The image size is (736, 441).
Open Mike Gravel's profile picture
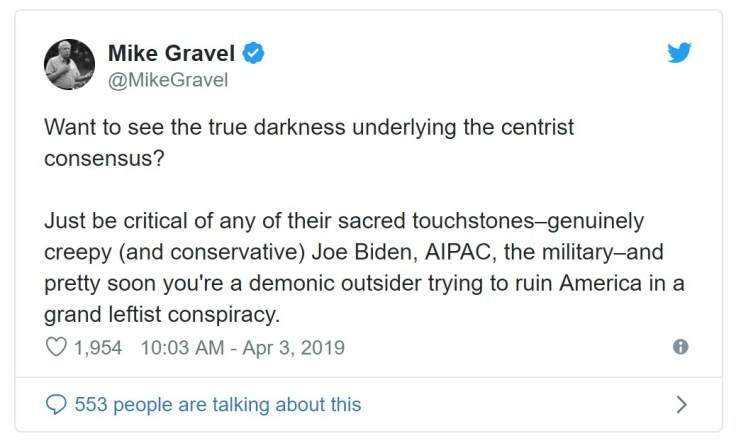[x=70, y=64]
